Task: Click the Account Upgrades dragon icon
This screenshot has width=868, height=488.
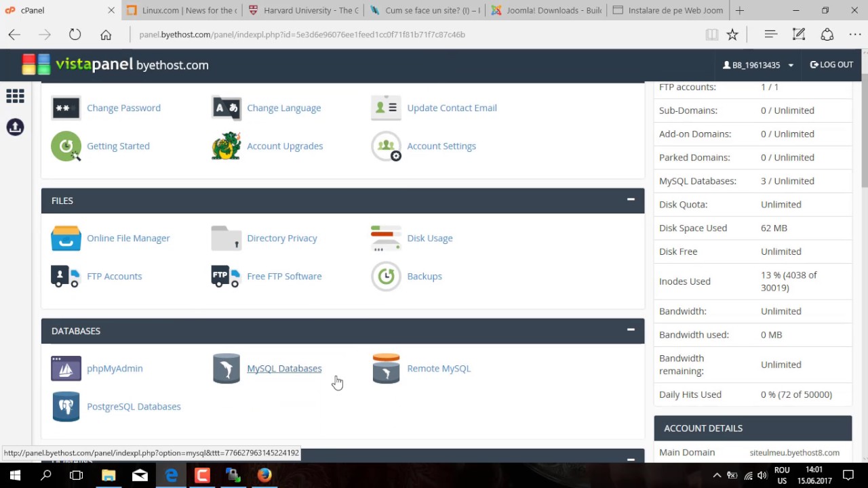Action: coord(226,146)
